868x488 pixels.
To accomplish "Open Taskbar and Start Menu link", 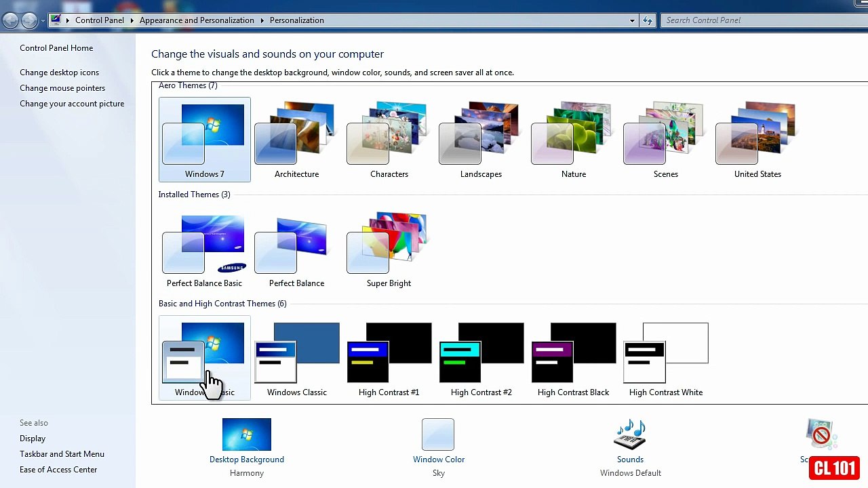I will pos(62,454).
